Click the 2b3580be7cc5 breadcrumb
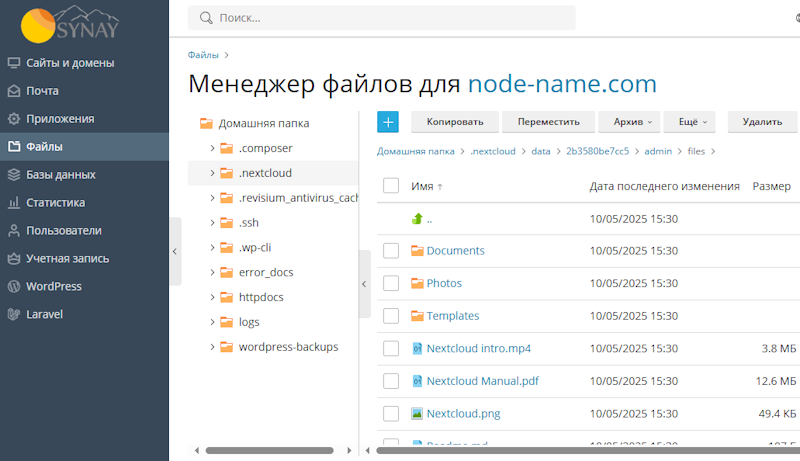The image size is (800, 461). [597, 151]
